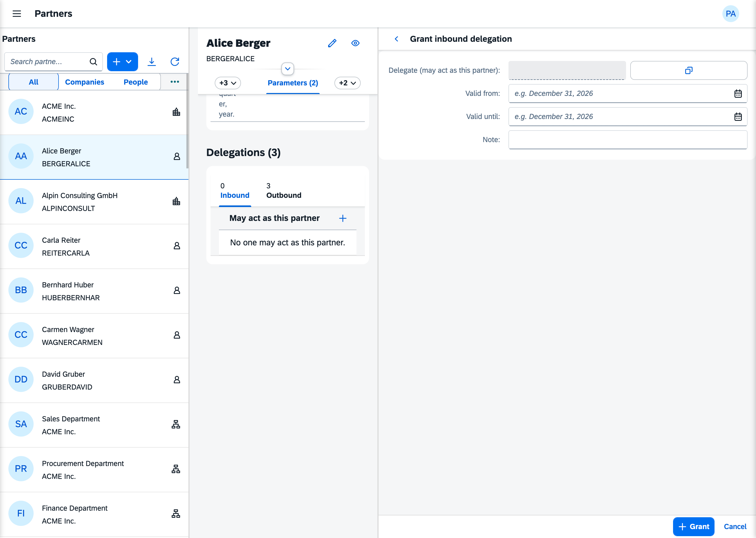The height and width of the screenshot is (538, 756).
Task: Download the partners list
Action: pos(152,62)
